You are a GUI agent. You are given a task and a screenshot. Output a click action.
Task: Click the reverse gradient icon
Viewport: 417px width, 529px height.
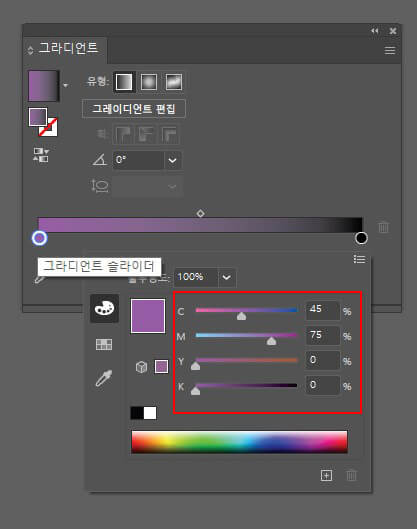pos(41,155)
